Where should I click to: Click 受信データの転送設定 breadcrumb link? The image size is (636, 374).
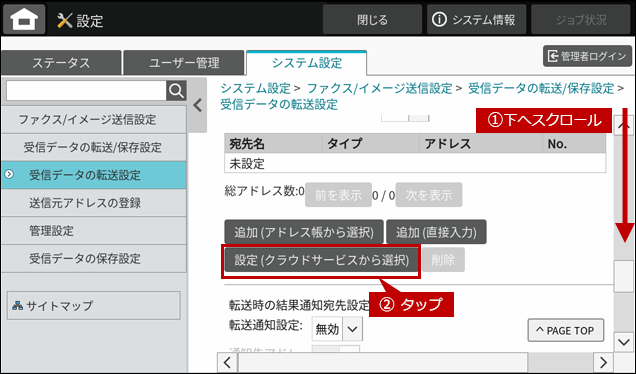(279, 104)
